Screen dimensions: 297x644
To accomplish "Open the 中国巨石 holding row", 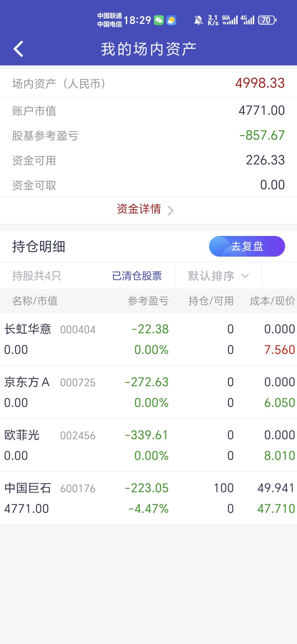I will (x=148, y=498).
